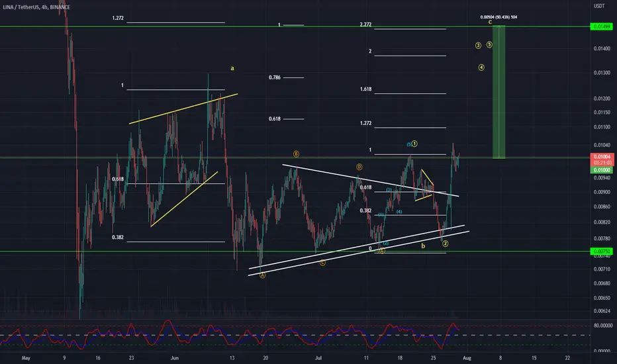The image size is (617, 364).
Task: Click the red 0.01004 current price label
Action: coord(602,157)
